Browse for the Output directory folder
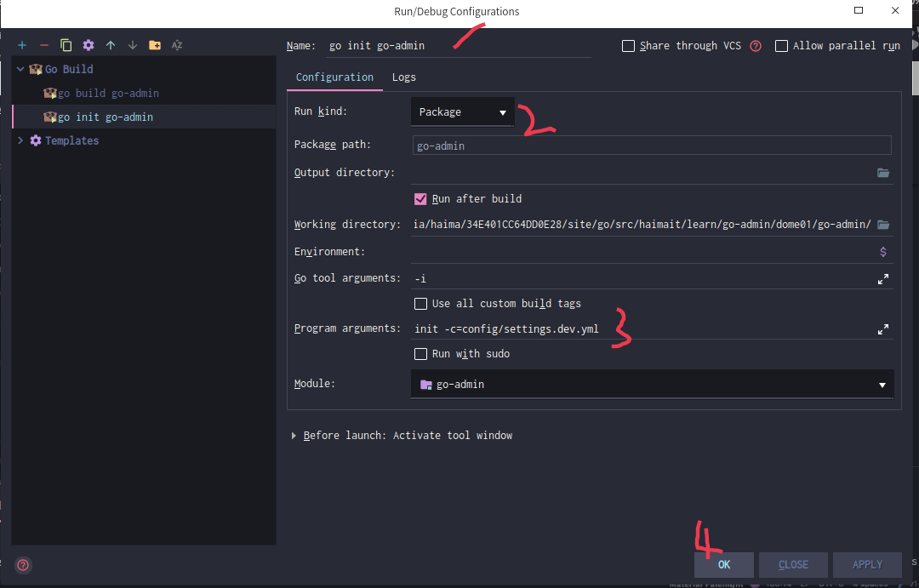Image resolution: width=919 pixels, height=588 pixels. [882, 173]
